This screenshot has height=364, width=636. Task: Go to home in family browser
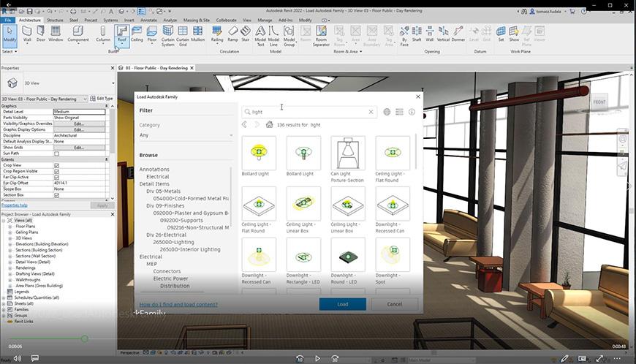pos(269,124)
